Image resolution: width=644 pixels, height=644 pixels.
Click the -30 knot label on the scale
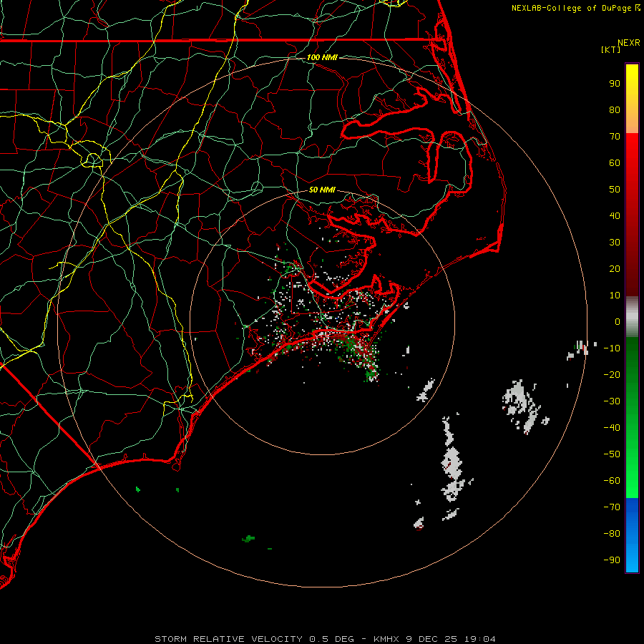tap(612, 401)
